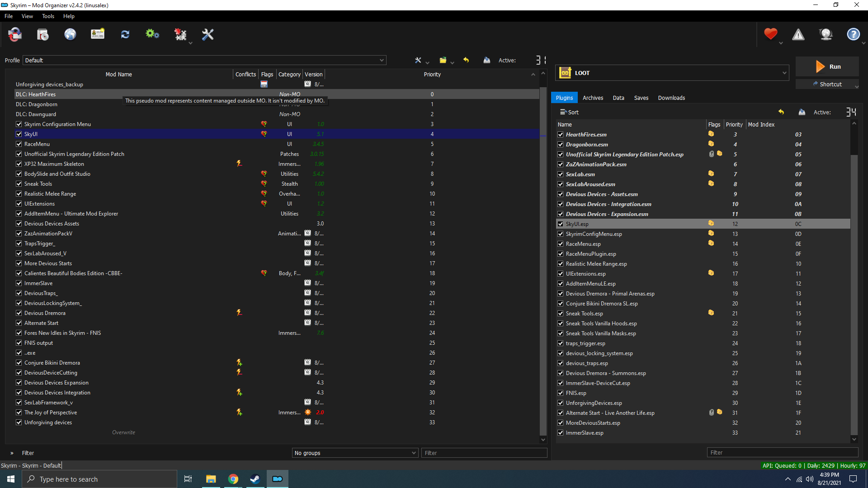The height and width of the screenshot is (488, 868).
Task: Click the Run button
Action: click(x=827, y=67)
